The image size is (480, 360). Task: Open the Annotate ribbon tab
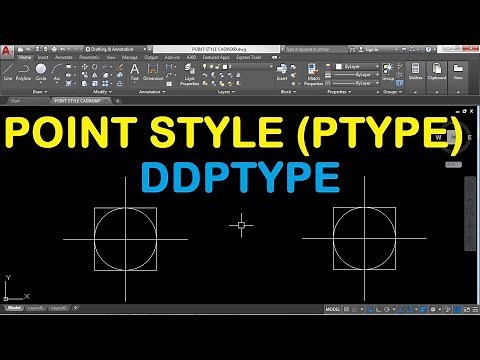click(x=63, y=57)
